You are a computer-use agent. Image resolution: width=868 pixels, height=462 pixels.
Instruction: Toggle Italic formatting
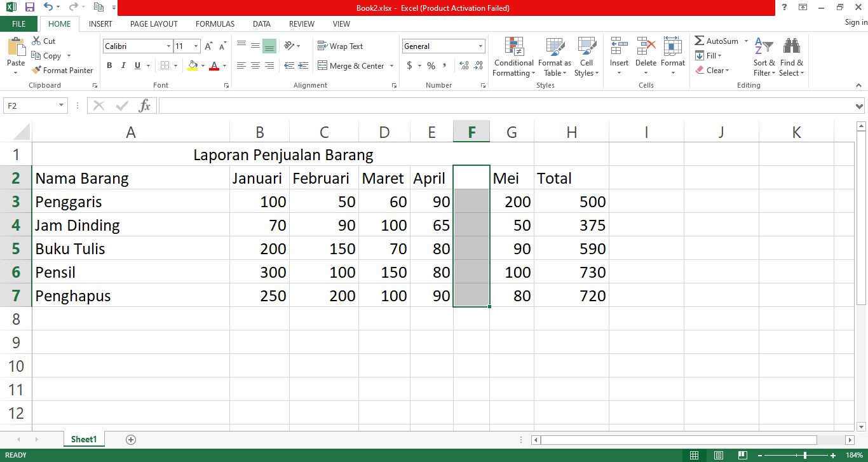click(x=123, y=65)
